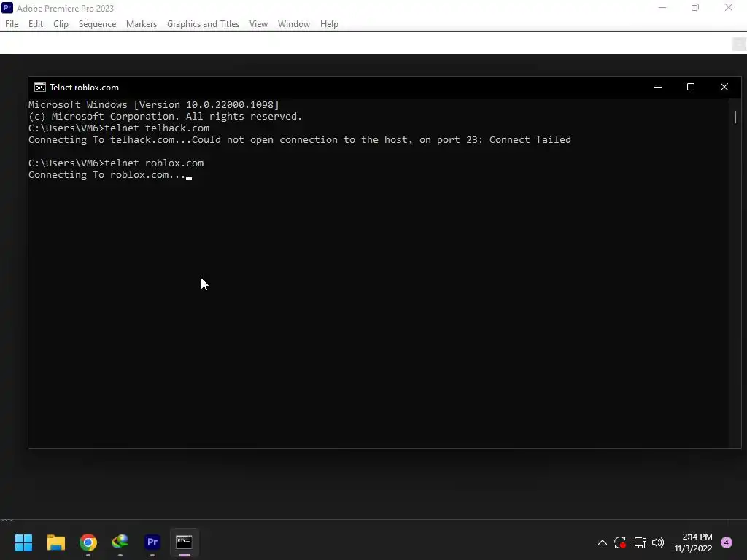The height and width of the screenshot is (560, 747).
Task: Open the View menu
Action: click(x=258, y=24)
